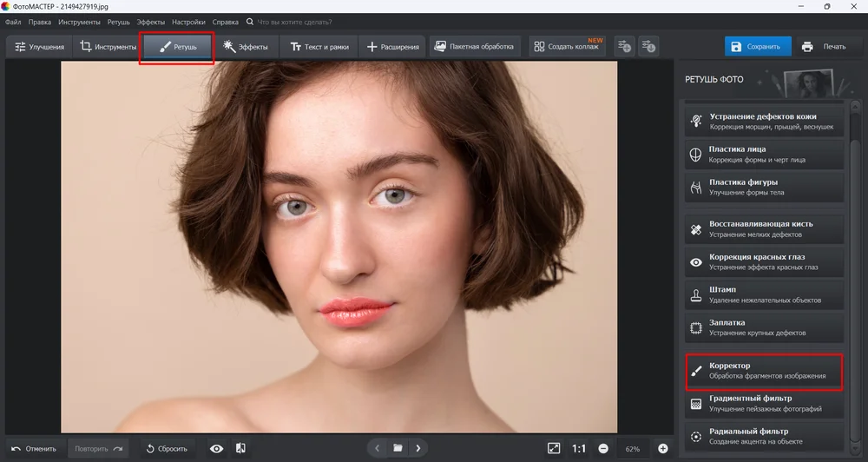Click the zoom in plus button

tap(663, 448)
